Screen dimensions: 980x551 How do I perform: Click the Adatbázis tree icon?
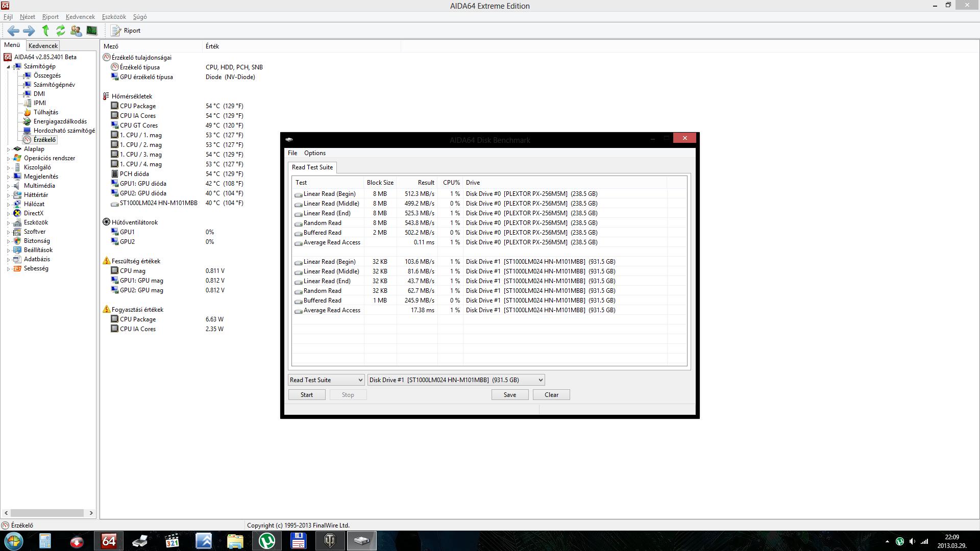[17, 259]
